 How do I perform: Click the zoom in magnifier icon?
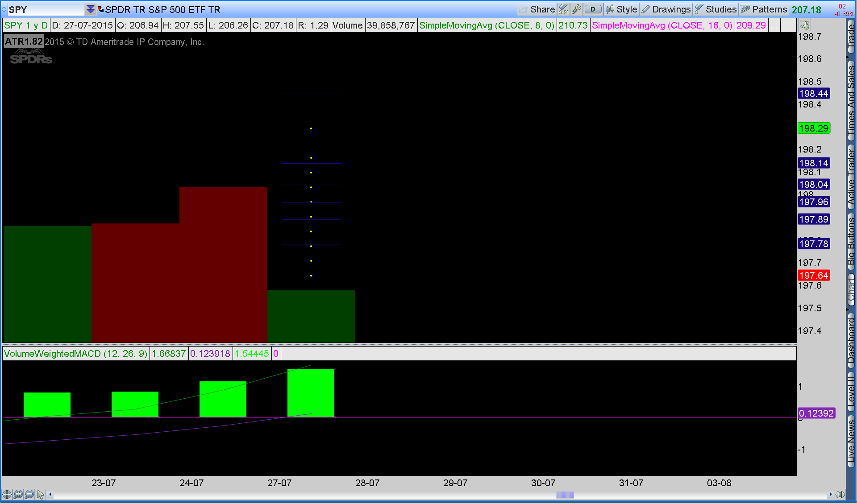pyautogui.click(x=18, y=494)
